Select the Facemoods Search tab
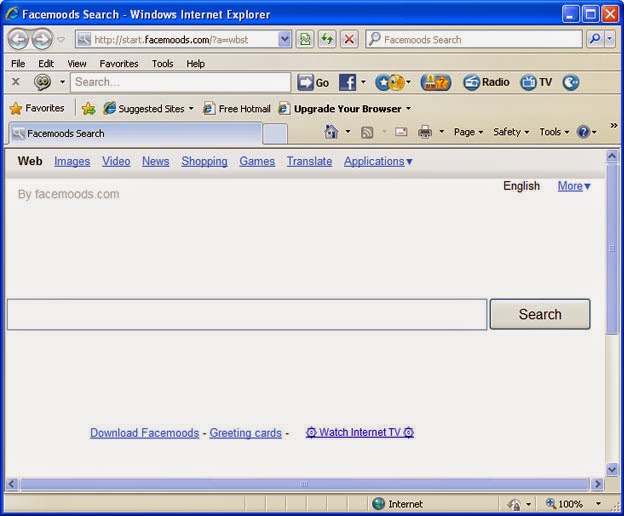 (x=135, y=133)
